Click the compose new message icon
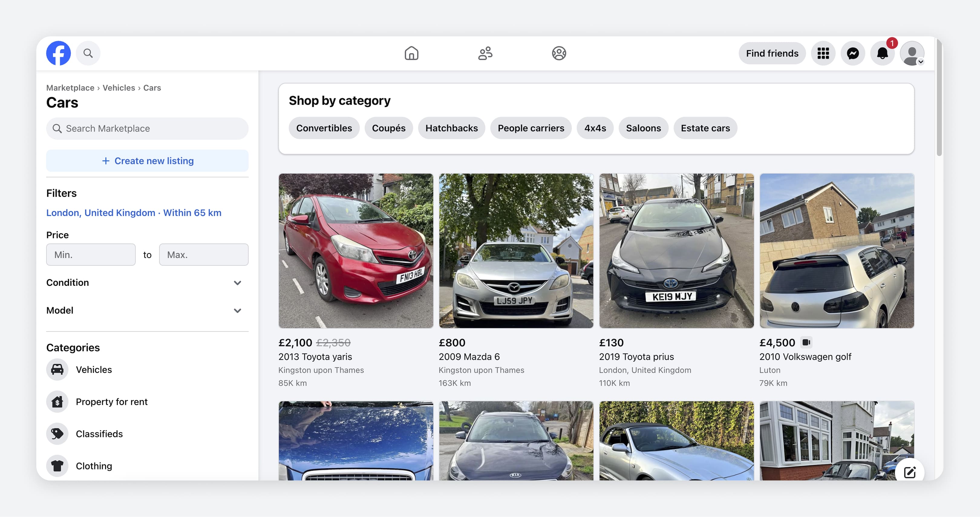This screenshot has height=517, width=980. [909, 473]
